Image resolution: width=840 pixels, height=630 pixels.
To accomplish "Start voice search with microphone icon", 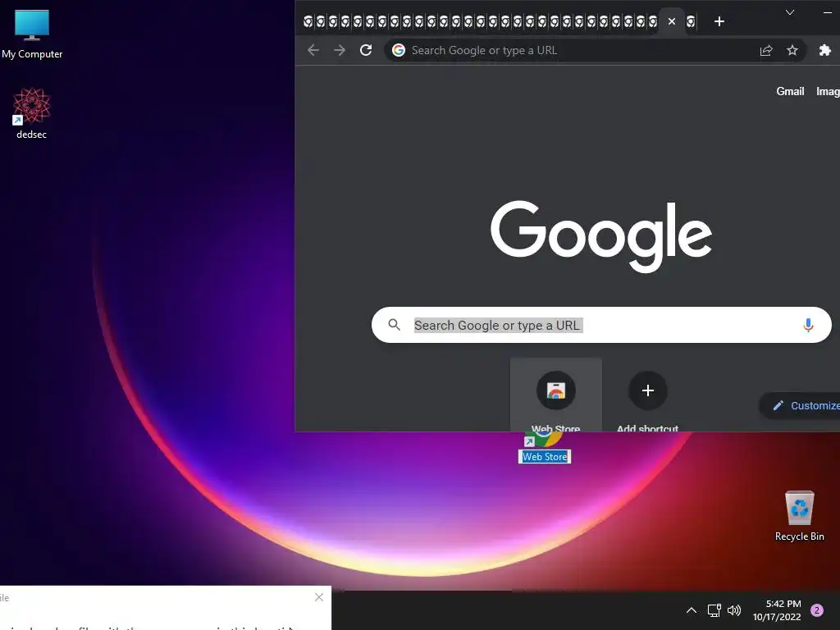I will pos(808,325).
